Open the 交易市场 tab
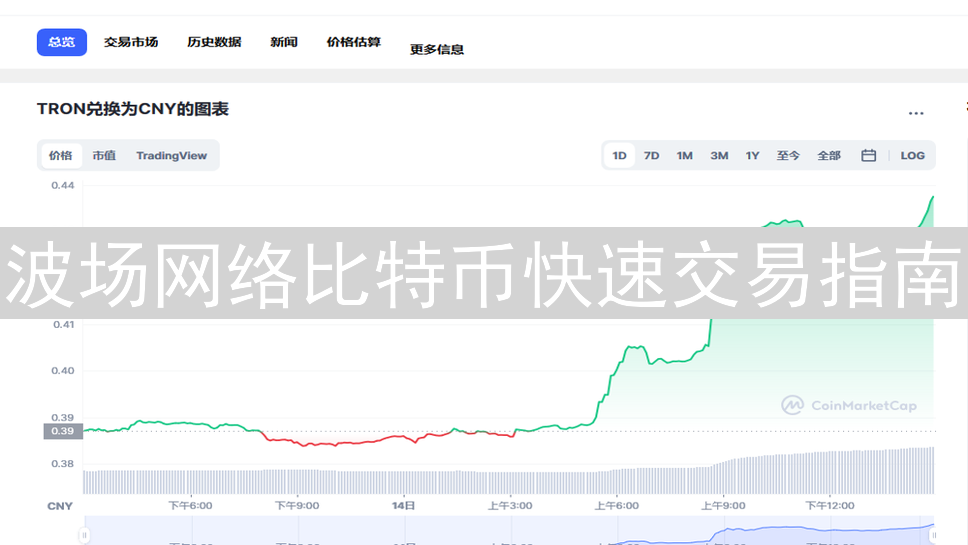Image resolution: width=968 pixels, height=545 pixels. (131, 42)
